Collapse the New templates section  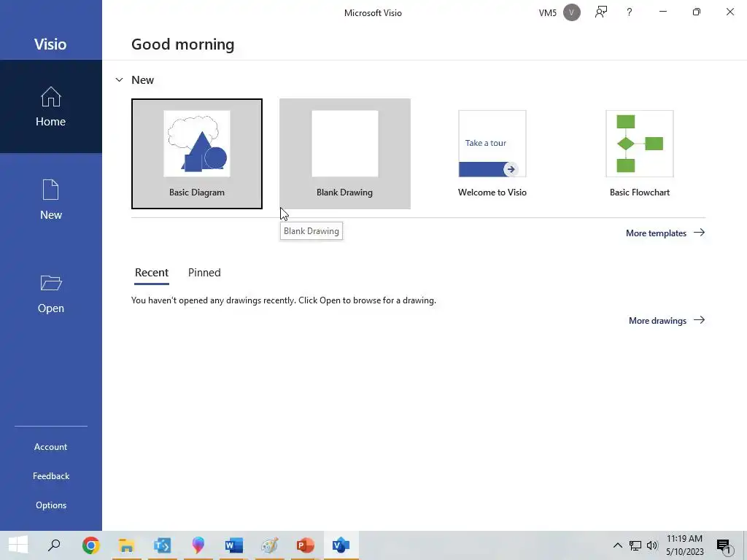(x=119, y=80)
